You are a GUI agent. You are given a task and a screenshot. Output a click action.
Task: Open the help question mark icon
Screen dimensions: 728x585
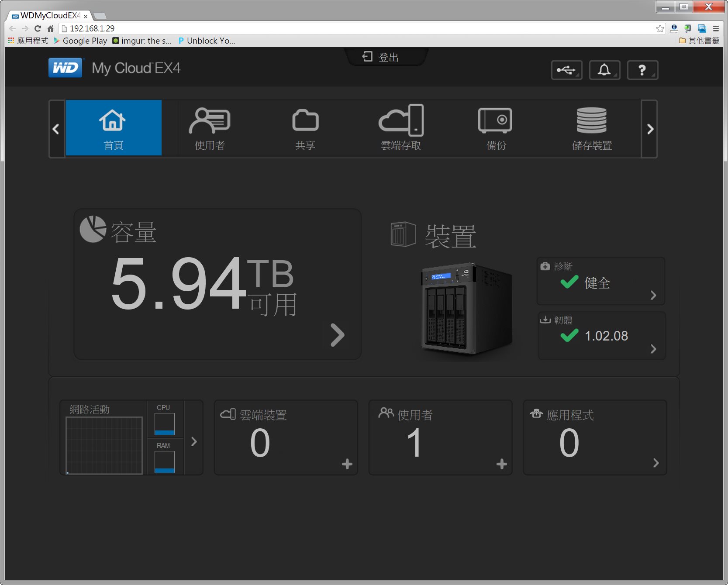click(642, 70)
